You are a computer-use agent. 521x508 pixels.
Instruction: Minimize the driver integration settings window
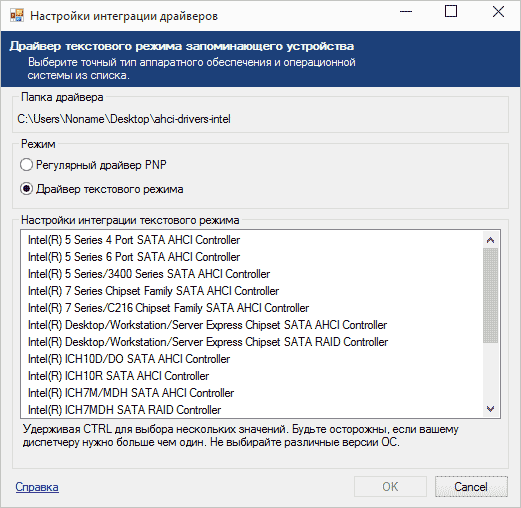(x=406, y=12)
